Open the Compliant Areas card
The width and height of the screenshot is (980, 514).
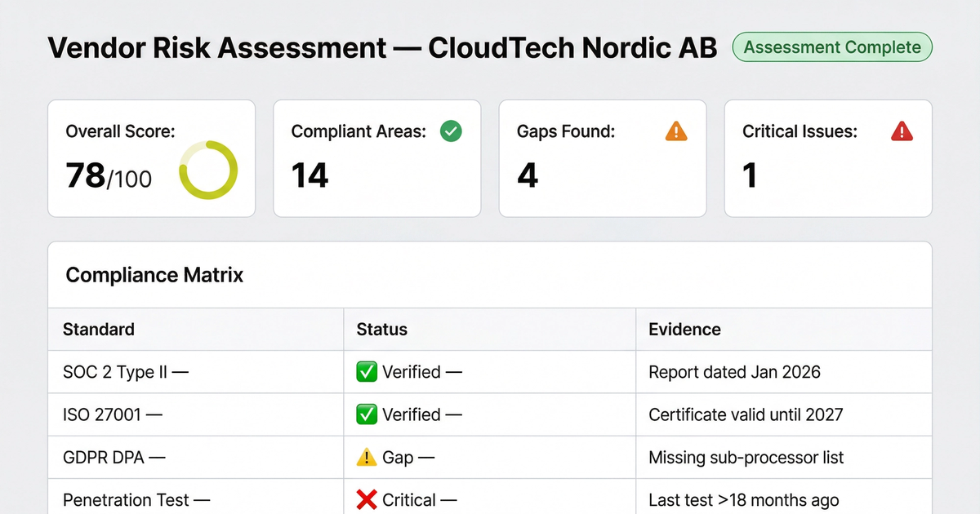coord(376,158)
